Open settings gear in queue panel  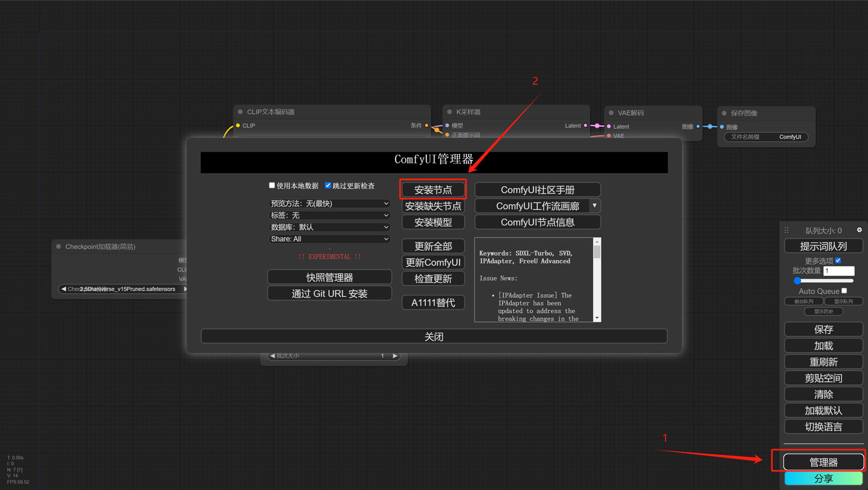click(859, 230)
